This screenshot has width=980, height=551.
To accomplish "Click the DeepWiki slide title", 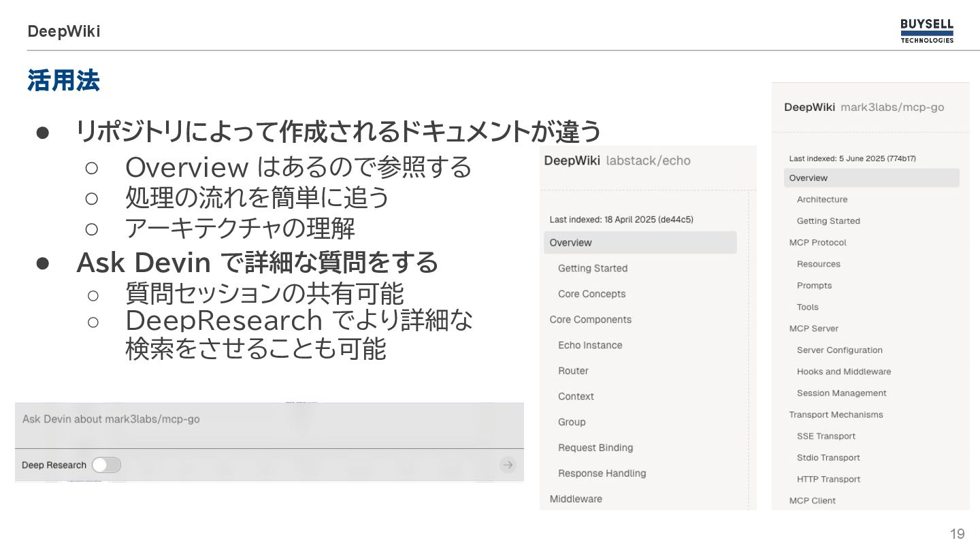I will point(64,31).
